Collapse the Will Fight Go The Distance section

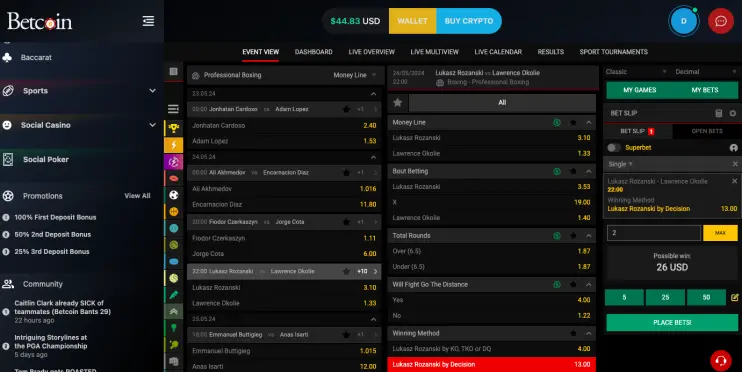589,284
